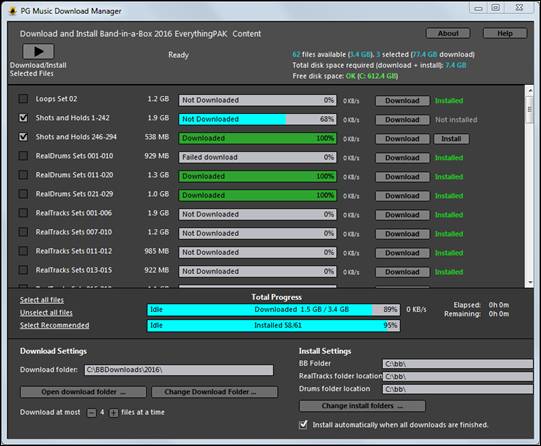Increase simultaneous download count with plus button

click(114, 413)
